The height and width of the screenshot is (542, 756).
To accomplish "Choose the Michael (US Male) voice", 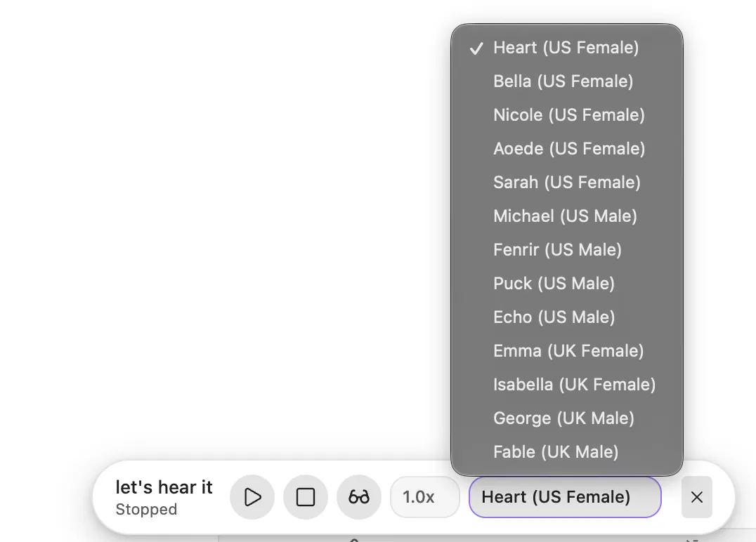I will point(567,216).
